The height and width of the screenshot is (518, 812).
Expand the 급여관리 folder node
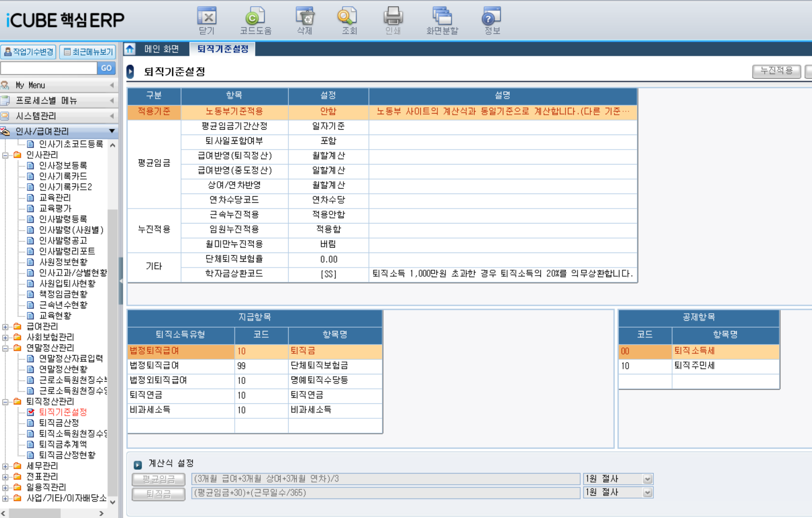click(5, 326)
